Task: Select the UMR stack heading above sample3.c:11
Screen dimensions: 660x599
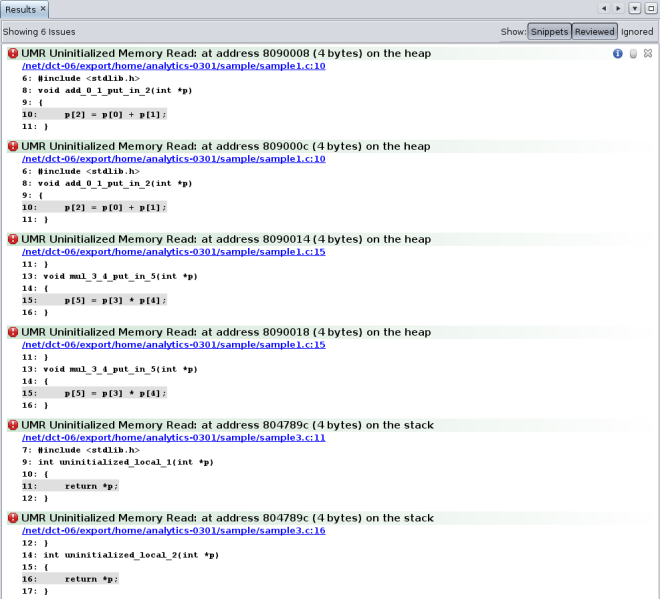Action: [227, 426]
